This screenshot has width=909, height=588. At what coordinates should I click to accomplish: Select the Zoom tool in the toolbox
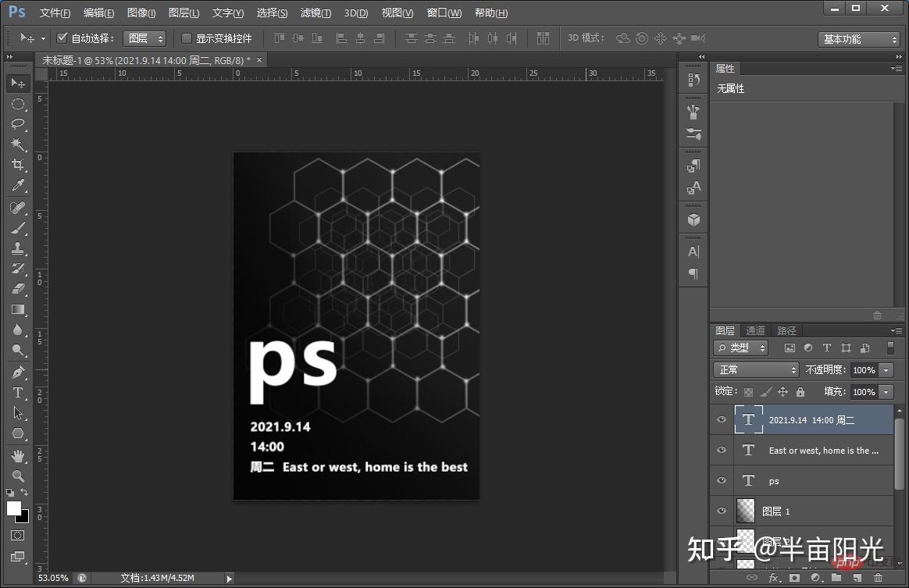click(18, 476)
